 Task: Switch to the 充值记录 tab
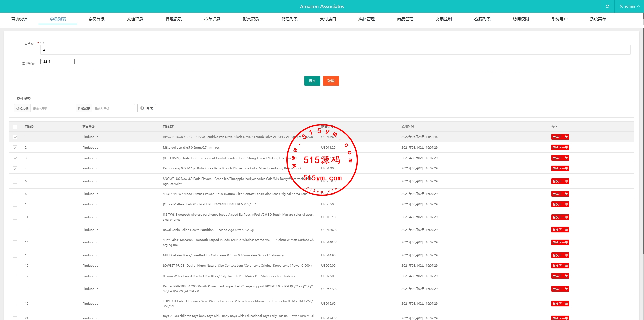pyautogui.click(x=135, y=19)
